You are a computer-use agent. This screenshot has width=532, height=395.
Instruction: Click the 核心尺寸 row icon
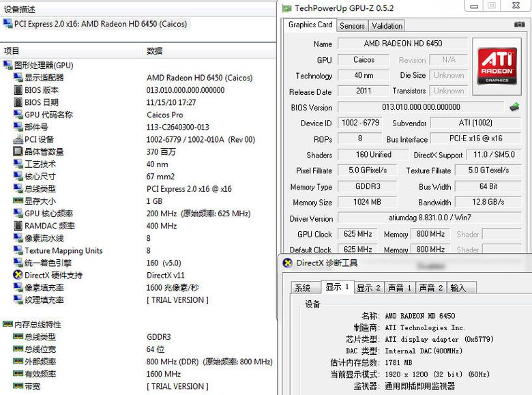pos(18,176)
